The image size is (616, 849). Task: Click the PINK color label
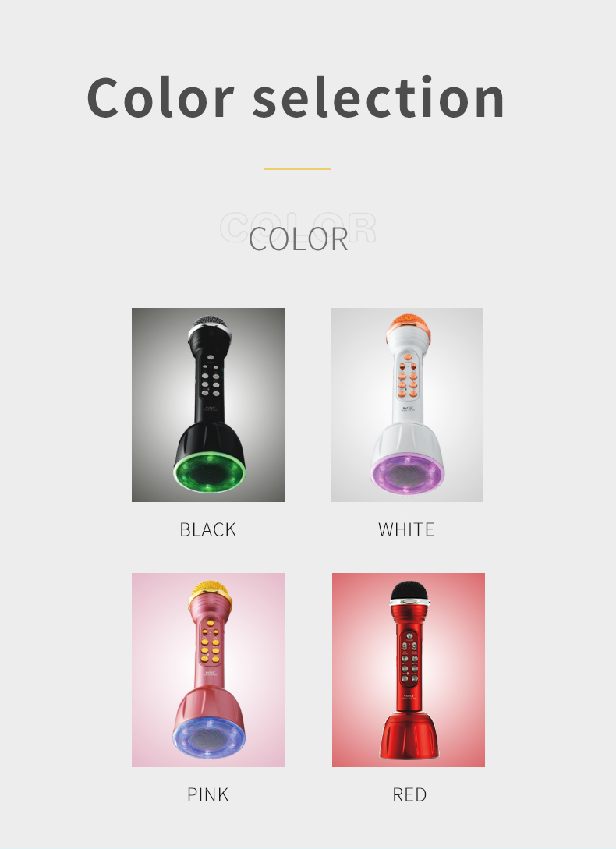point(208,795)
